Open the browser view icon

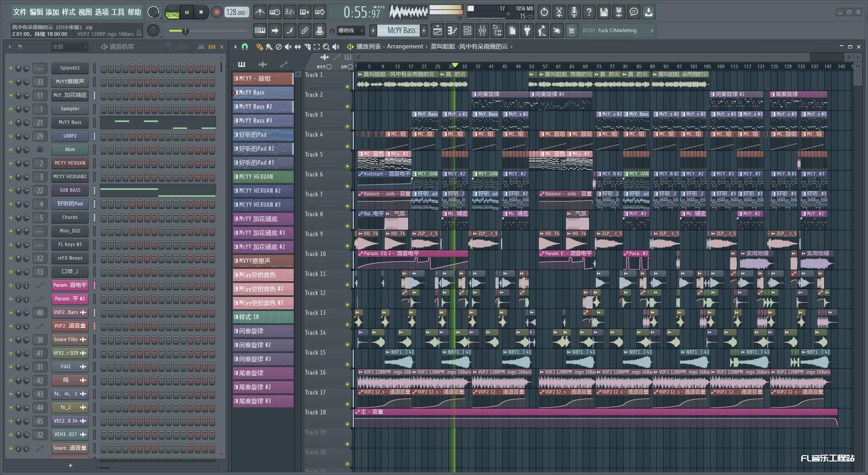click(x=497, y=31)
